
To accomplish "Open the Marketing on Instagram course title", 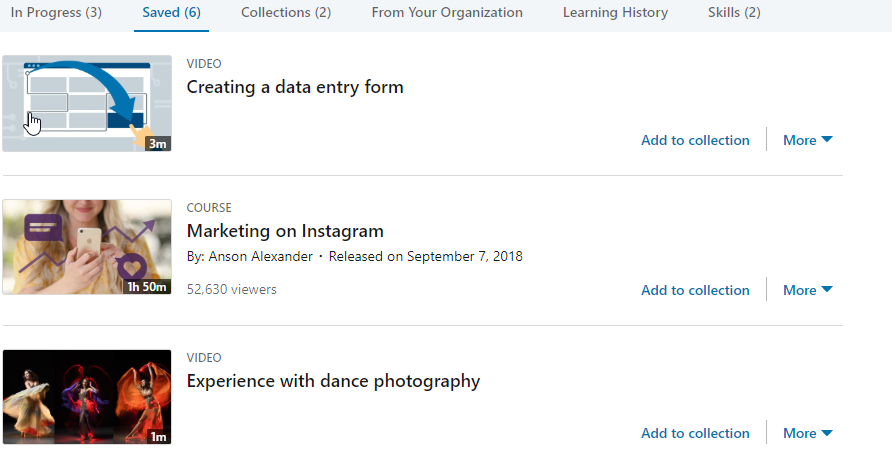I will (285, 231).
